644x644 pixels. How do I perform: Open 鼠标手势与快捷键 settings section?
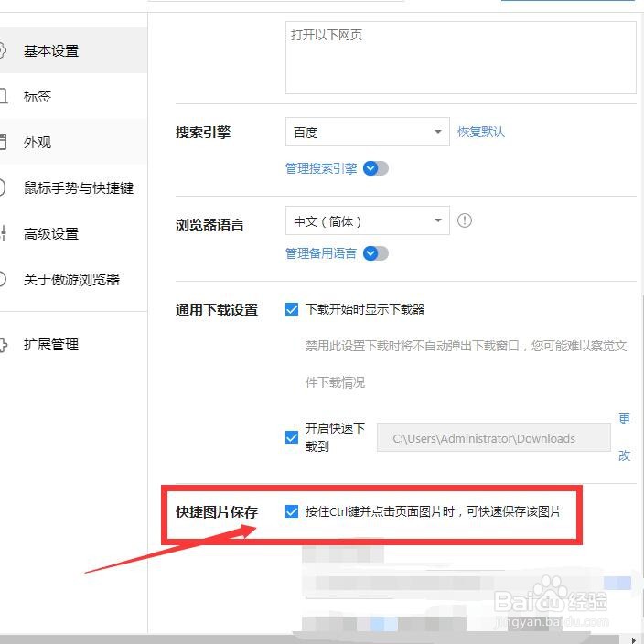73,188
